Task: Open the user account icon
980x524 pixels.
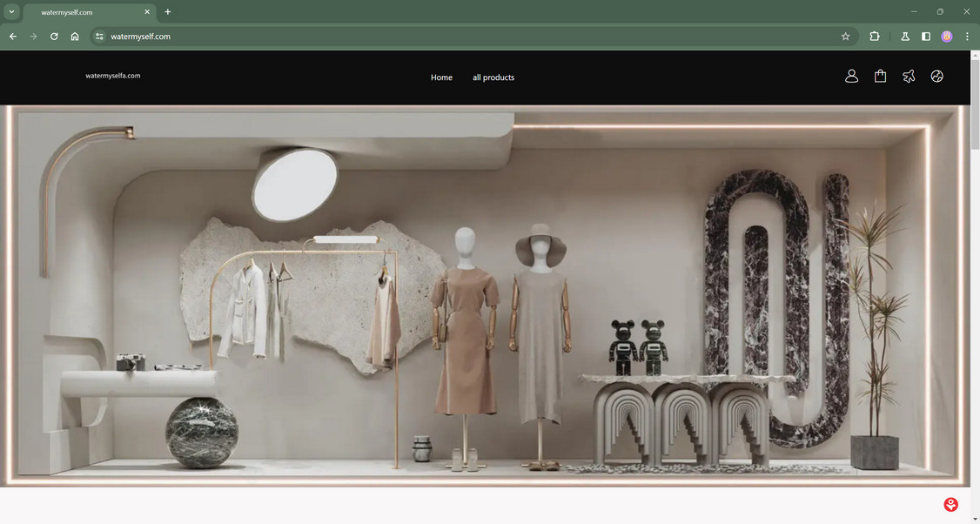Action: [851, 77]
